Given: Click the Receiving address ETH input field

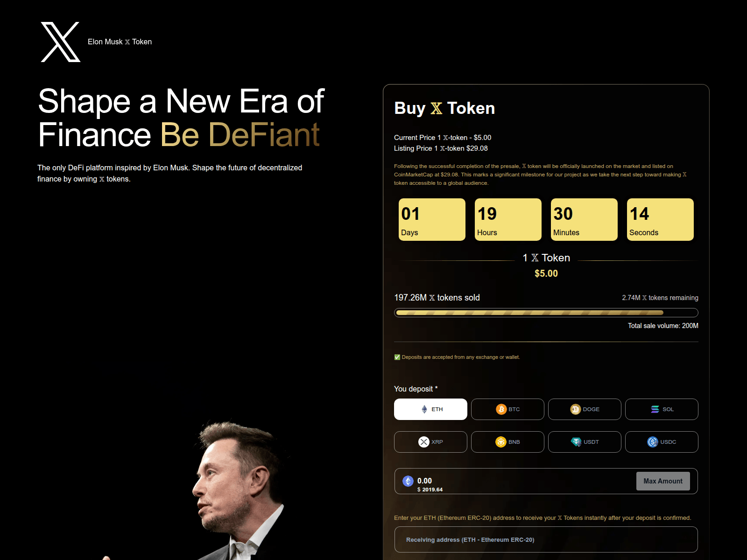Looking at the screenshot, I should [x=546, y=539].
